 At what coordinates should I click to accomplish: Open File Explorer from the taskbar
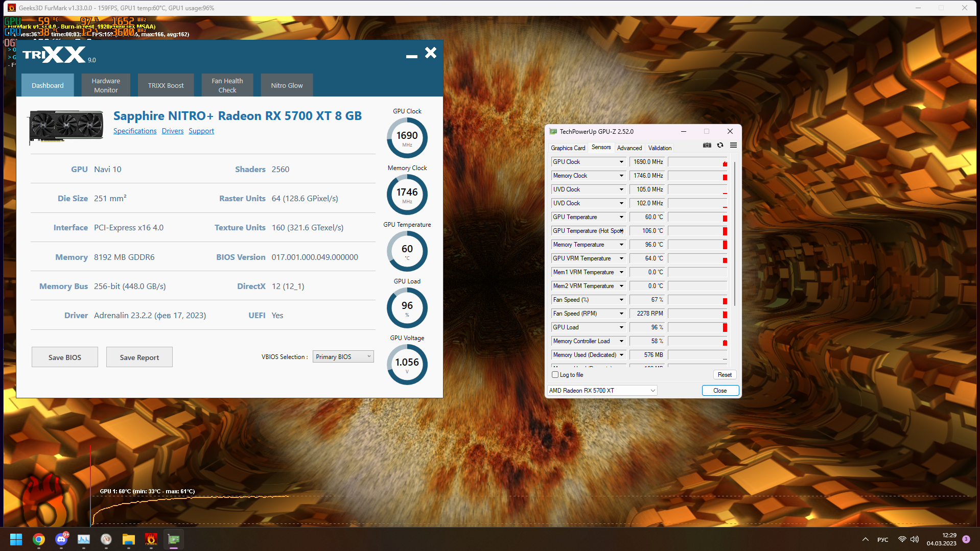[x=128, y=539]
